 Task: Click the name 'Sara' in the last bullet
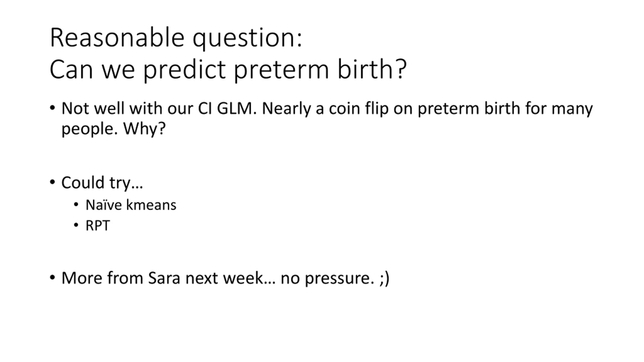164,278
